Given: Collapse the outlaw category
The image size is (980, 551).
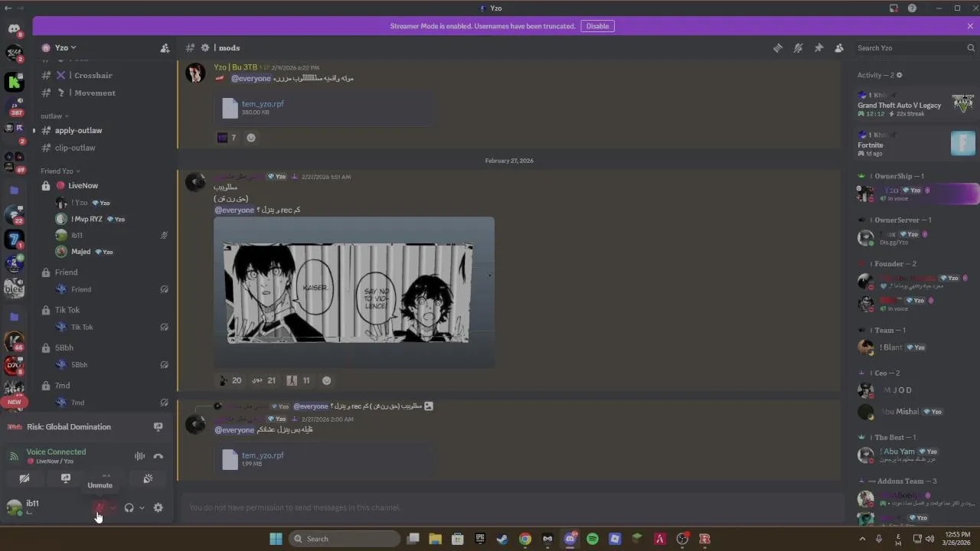Looking at the screenshot, I should click(x=54, y=116).
